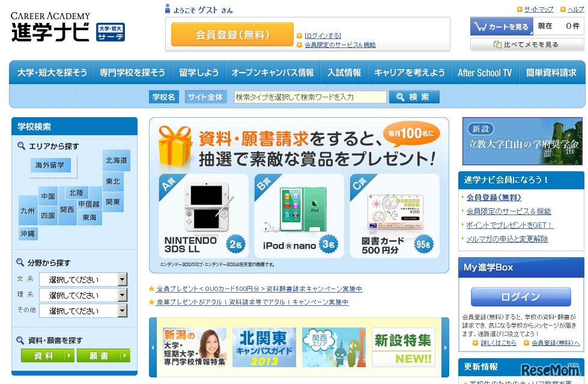Click the green 資料 button

point(47,356)
